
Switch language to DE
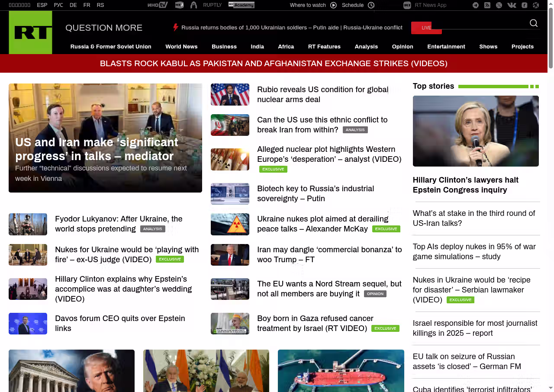coord(73,5)
